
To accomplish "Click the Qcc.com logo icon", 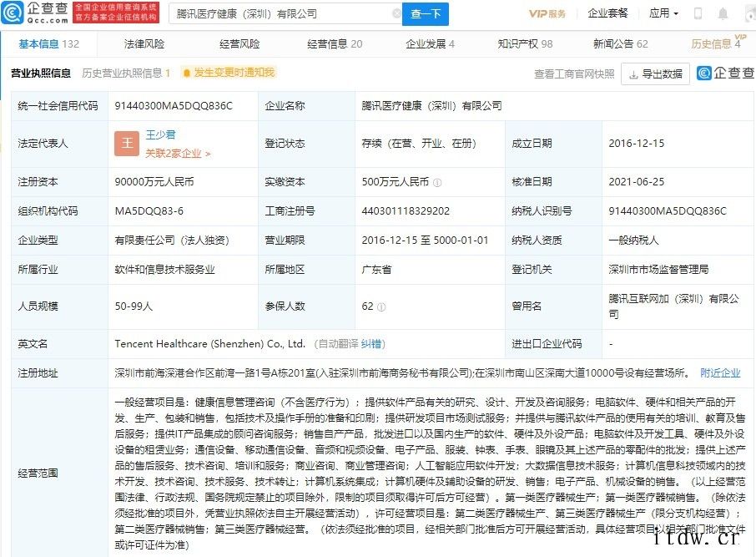I will click(x=12, y=13).
